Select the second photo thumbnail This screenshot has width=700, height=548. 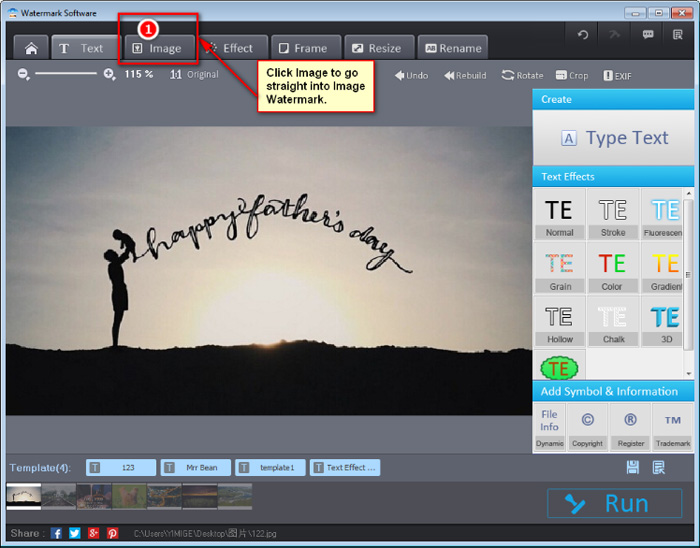point(59,496)
